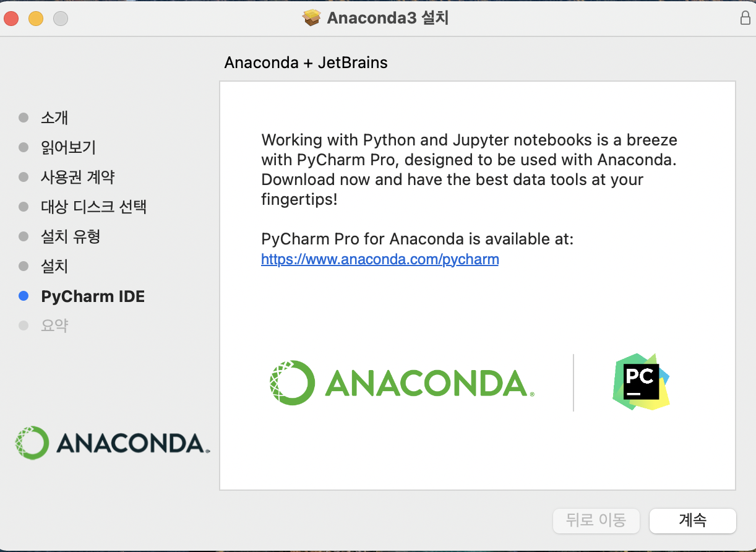
Task: Select the 요약 step in sidebar
Action: click(54, 326)
